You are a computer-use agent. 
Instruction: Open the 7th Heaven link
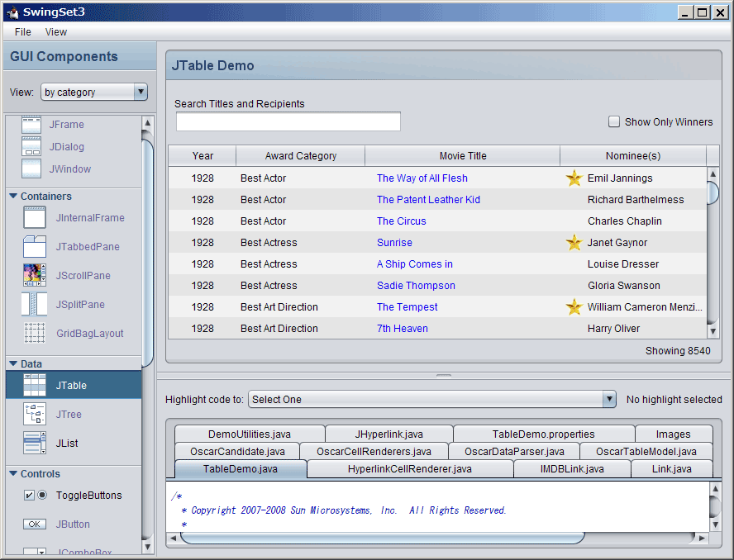403,329
